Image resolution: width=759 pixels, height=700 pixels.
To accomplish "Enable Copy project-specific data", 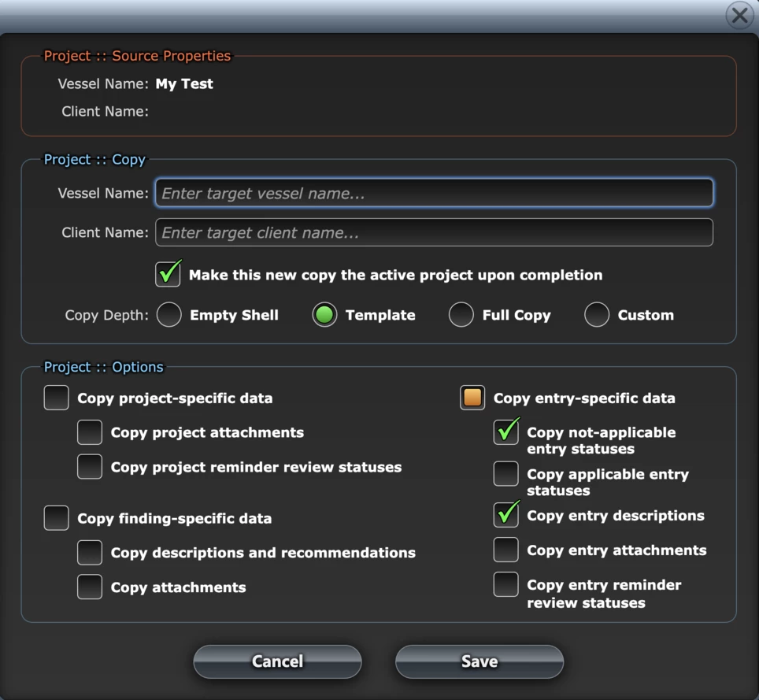I will coord(56,398).
